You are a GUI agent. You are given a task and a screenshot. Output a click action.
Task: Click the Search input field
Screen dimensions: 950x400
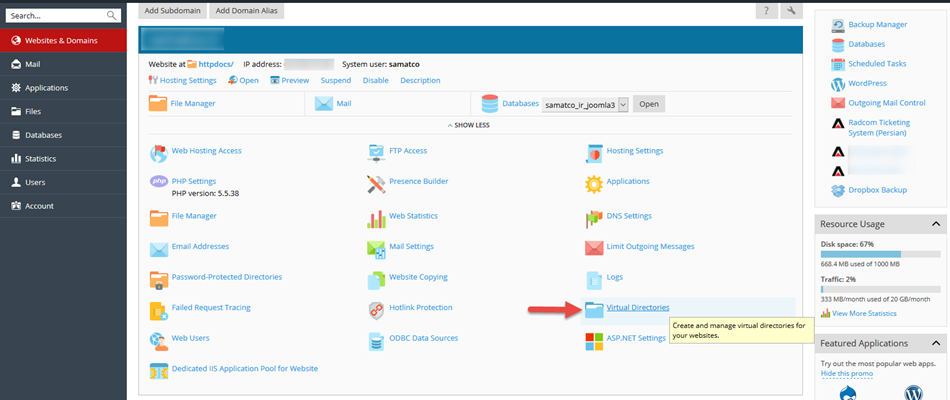coord(55,16)
